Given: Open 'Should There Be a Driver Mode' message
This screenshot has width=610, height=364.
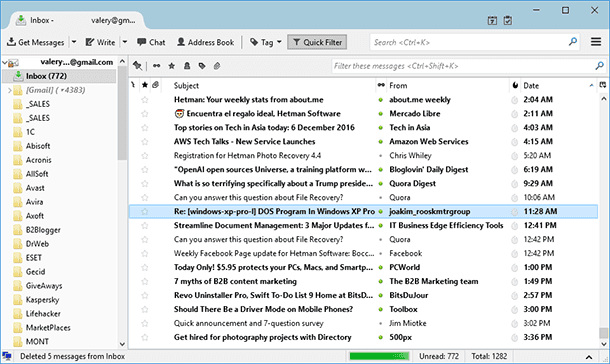Looking at the screenshot, I should pyautogui.click(x=263, y=309).
